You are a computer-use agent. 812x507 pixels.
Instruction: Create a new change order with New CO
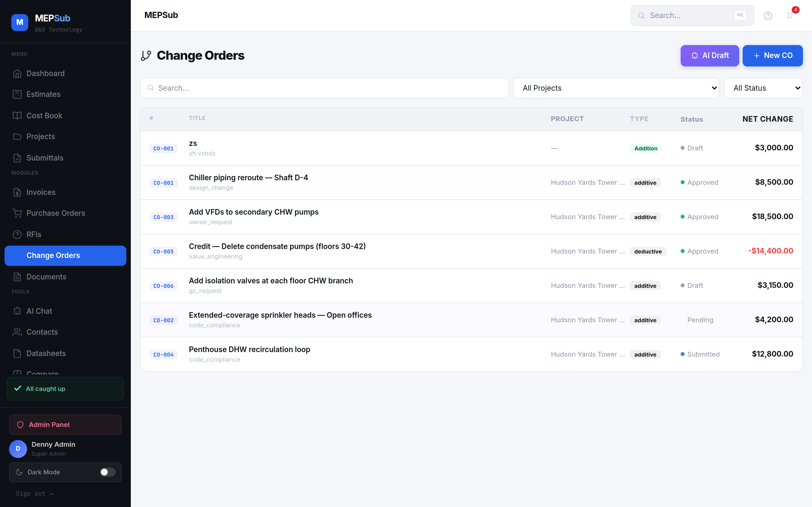pyautogui.click(x=773, y=56)
